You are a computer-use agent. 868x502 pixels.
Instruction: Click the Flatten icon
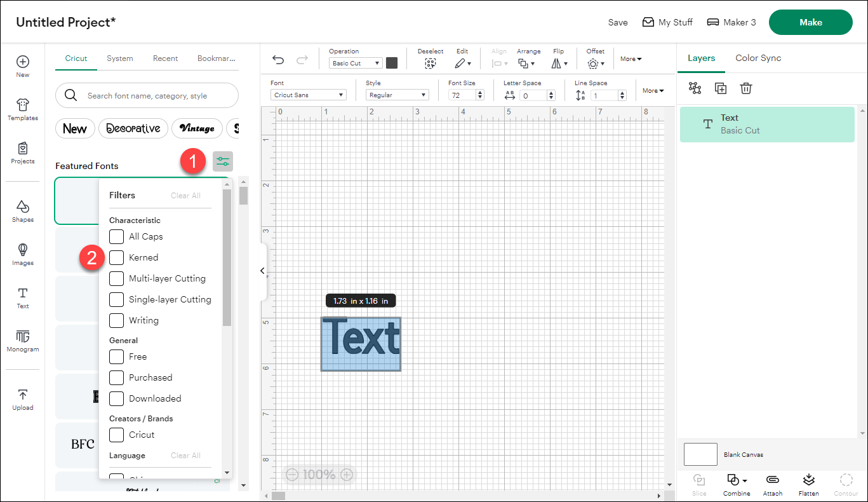pyautogui.click(x=808, y=484)
